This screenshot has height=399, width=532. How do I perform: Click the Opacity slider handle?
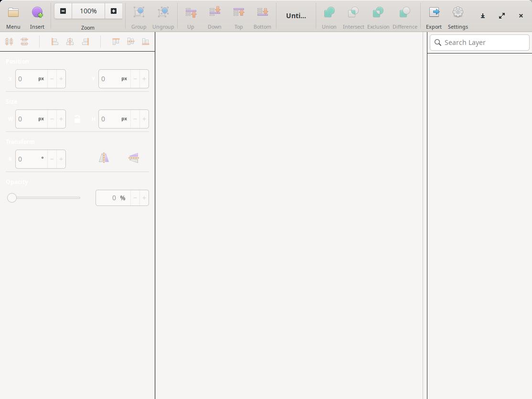tap(12, 198)
